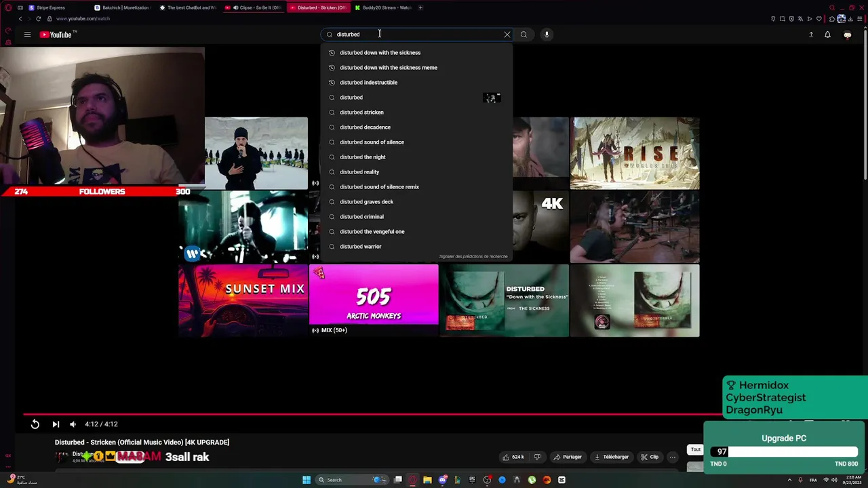Open a new browser tab with plus
Screen dimensions: 868x488
[420, 7]
